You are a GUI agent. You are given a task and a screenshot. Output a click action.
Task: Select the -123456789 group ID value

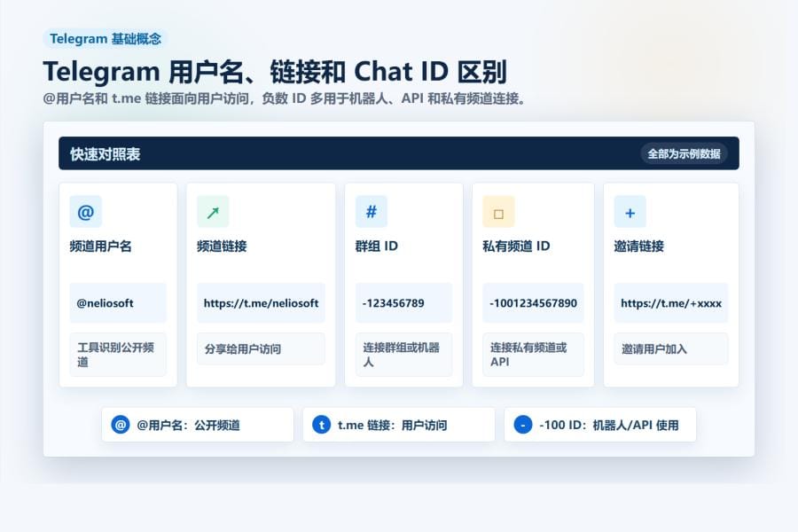403,303
